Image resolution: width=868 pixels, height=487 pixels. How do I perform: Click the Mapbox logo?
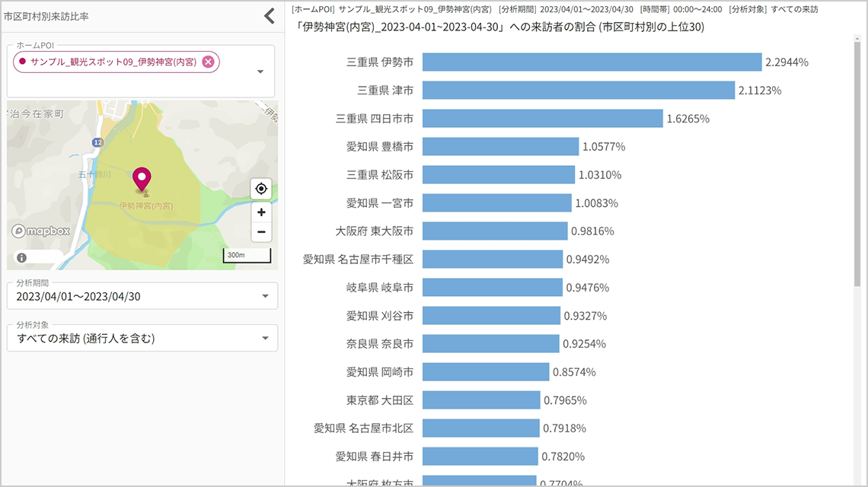tap(40, 231)
